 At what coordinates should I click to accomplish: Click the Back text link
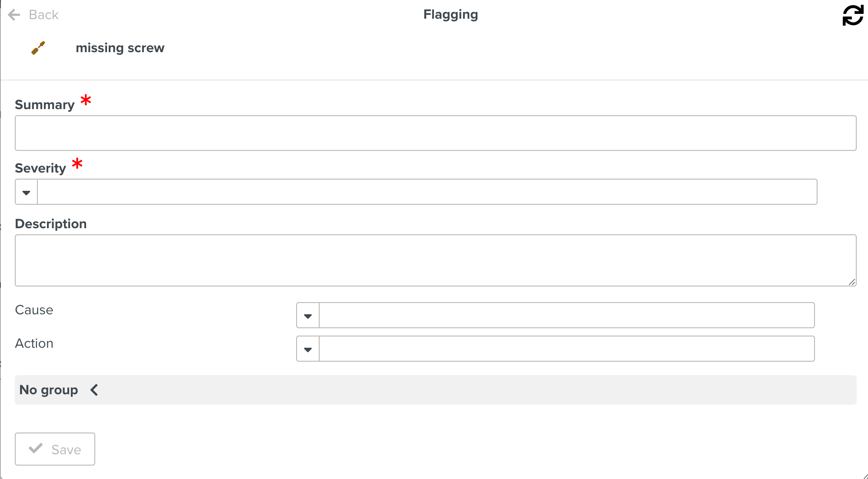coord(43,15)
